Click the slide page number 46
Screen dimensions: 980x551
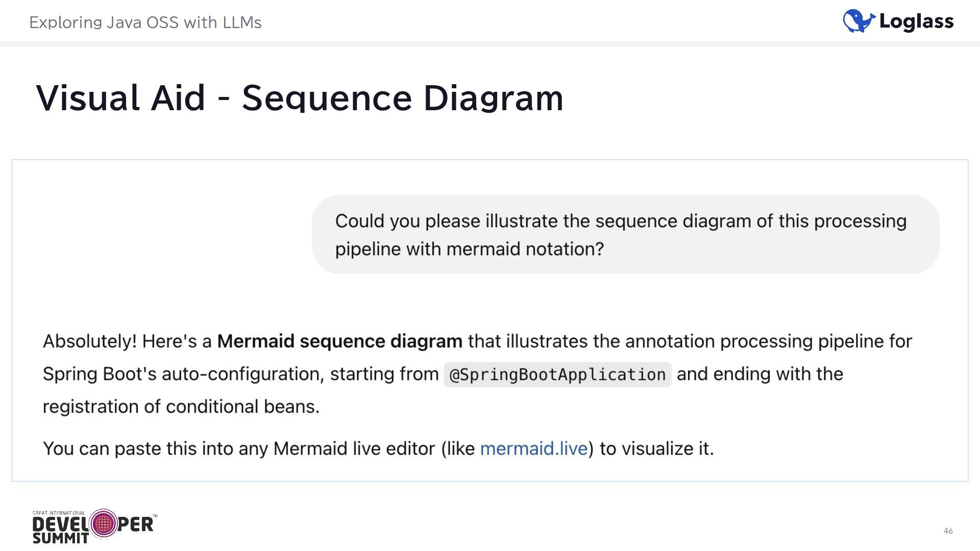[948, 531]
